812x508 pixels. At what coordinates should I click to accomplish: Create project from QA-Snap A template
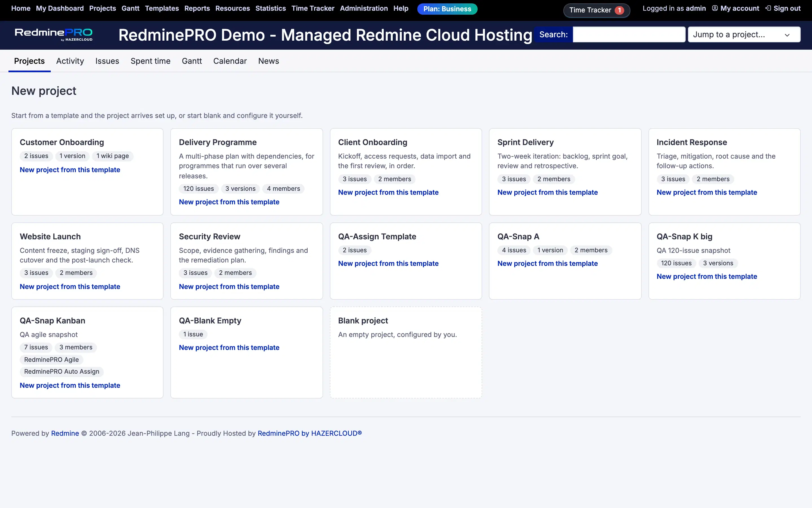click(x=547, y=263)
